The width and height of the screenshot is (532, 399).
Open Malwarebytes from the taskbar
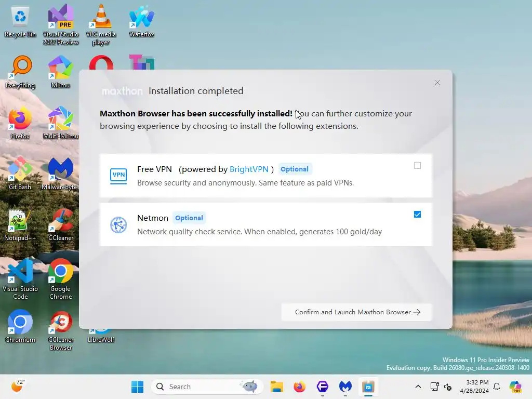click(x=345, y=387)
